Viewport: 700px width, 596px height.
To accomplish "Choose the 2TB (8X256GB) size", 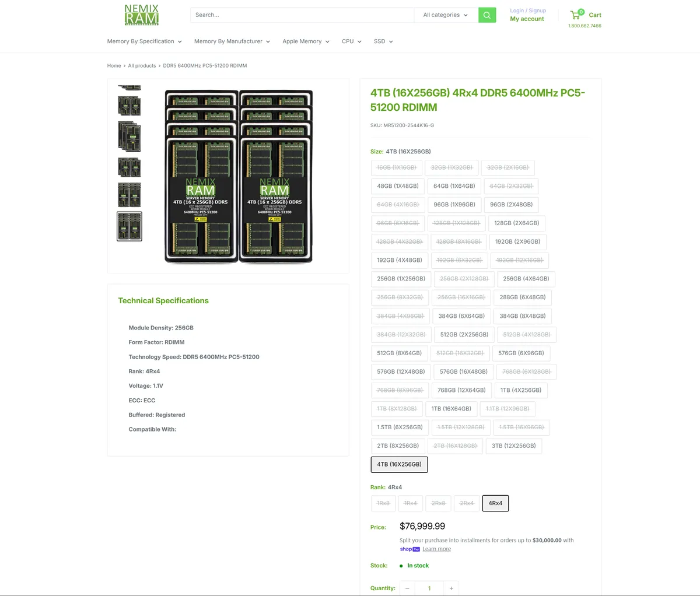I will click(398, 446).
